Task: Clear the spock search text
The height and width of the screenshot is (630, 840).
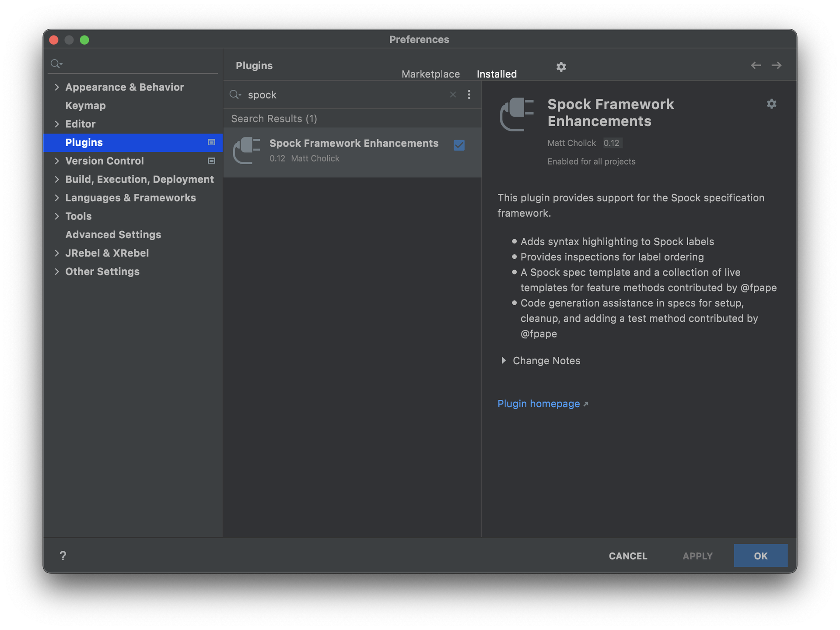Action: tap(453, 95)
